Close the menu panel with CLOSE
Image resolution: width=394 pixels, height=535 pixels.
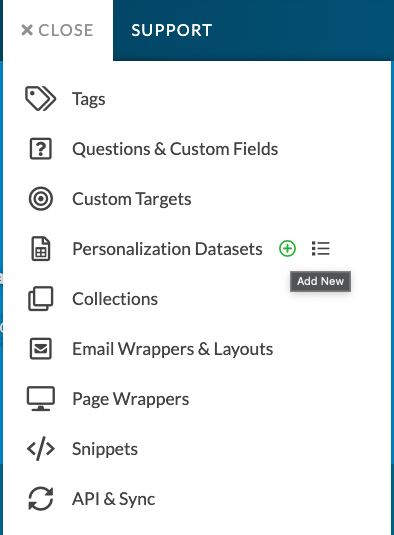point(57,30)
